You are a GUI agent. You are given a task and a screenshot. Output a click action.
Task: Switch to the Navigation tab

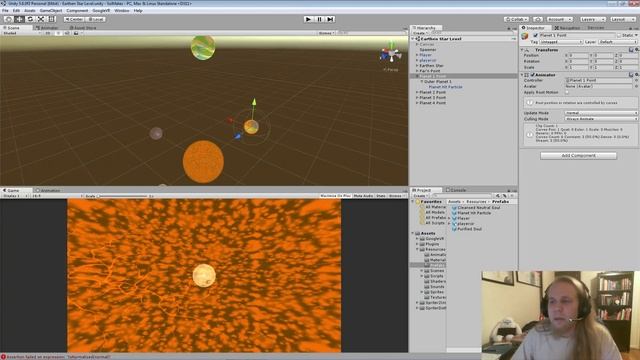[567, 28]
